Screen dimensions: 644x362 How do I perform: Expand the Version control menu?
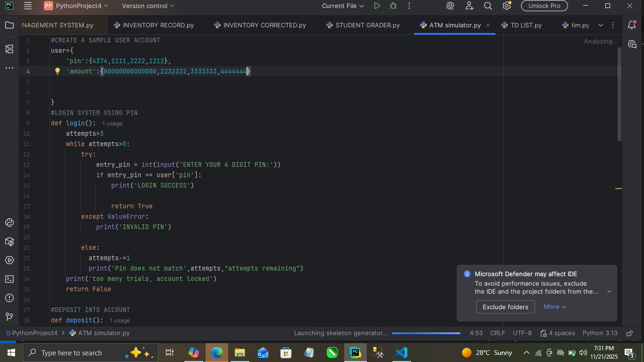tap(147, 6)
